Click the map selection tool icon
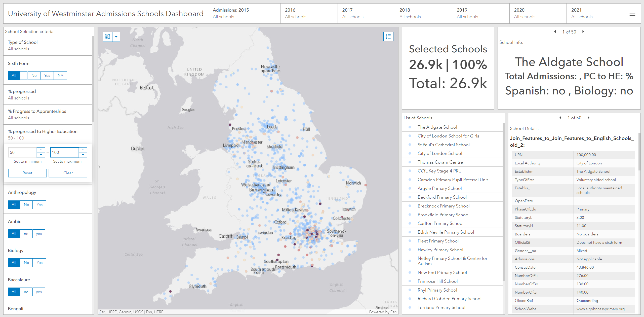Viewport: 644px width, 317px height. coord(107,37)
